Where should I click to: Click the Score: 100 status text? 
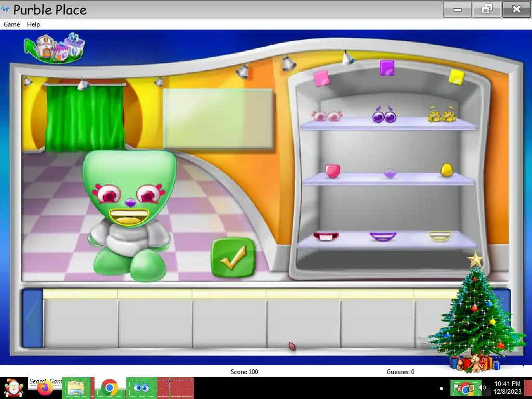(244, 372)
